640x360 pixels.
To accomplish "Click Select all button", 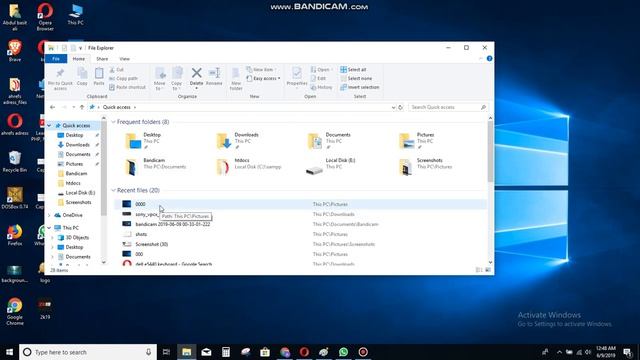I will pos(353,70).
